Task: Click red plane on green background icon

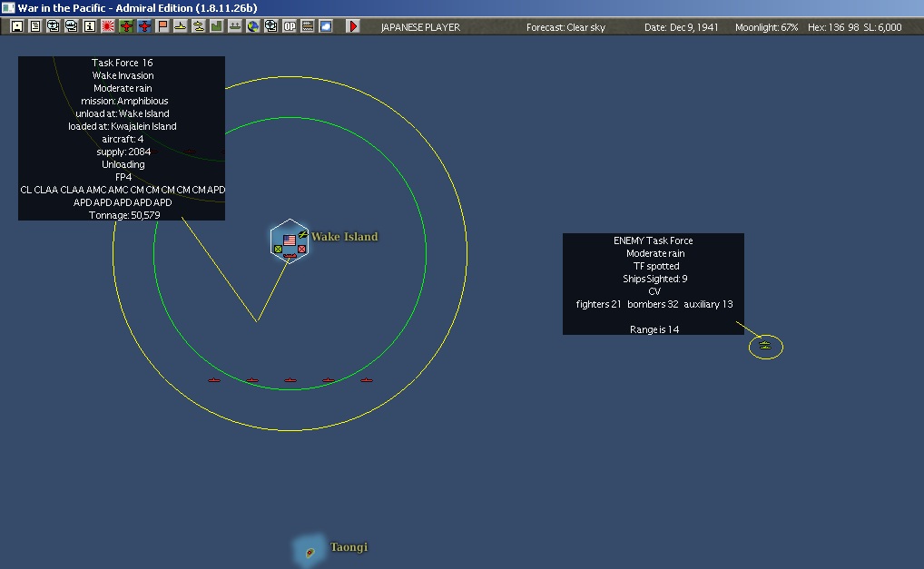Action: [126, 26]
